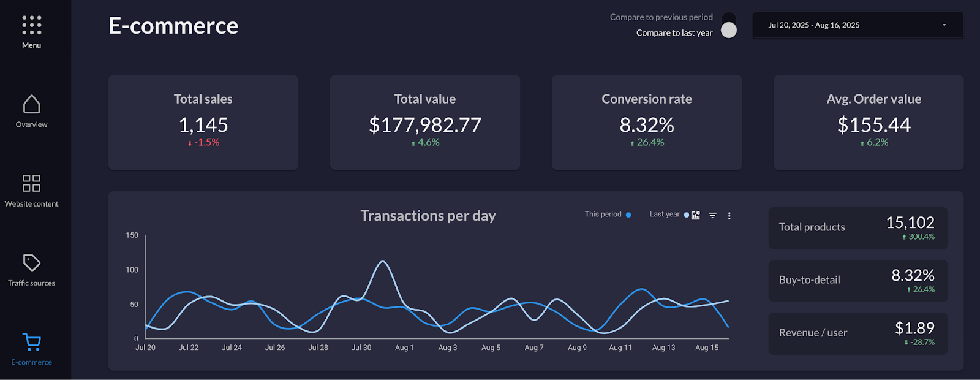Click the filter/sort icon on Transactions chart
This screenshot has width=980, height=380.
click(x=712, y=215)
